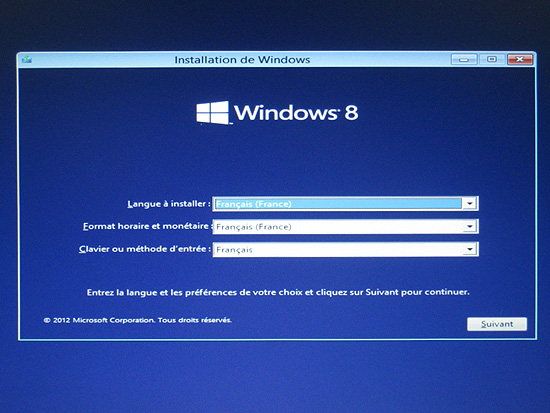Click the Windows flag logo
The image size is (550, 413).
tap(213, 113)
